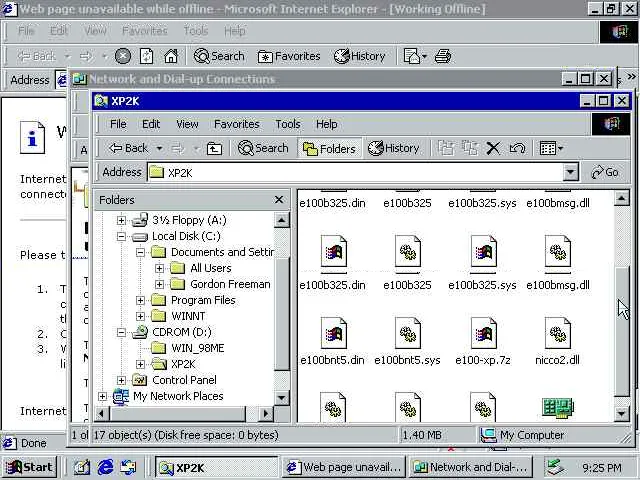
Task: Click the Go button
Action: [605, 172]
